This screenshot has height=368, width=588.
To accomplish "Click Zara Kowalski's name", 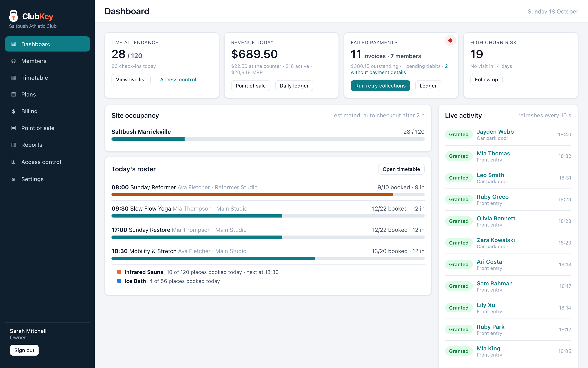I will pos(496,240).
